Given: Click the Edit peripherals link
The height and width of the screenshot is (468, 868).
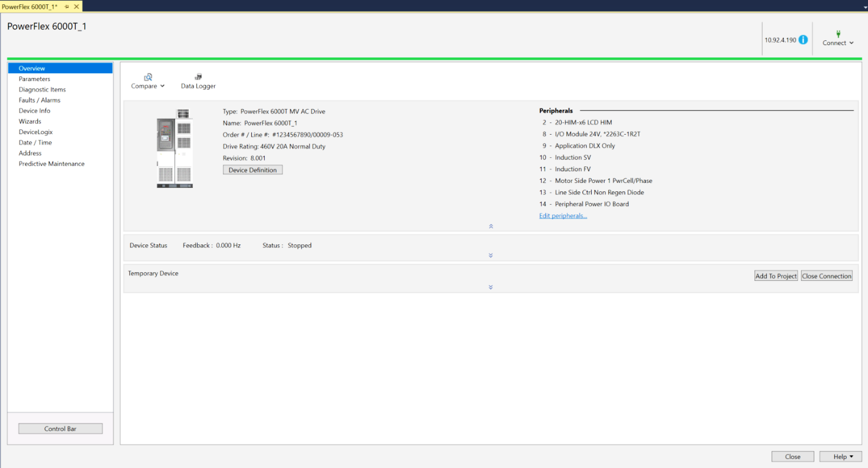Looking at the screenshot, I should pyautogui.click(x=562, y=215).
